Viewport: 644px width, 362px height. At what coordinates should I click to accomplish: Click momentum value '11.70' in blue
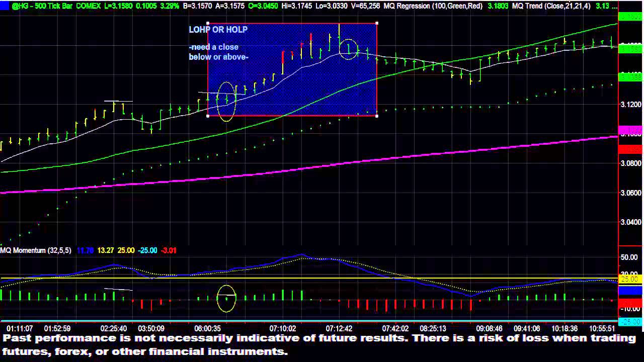(x=85, y=250)
